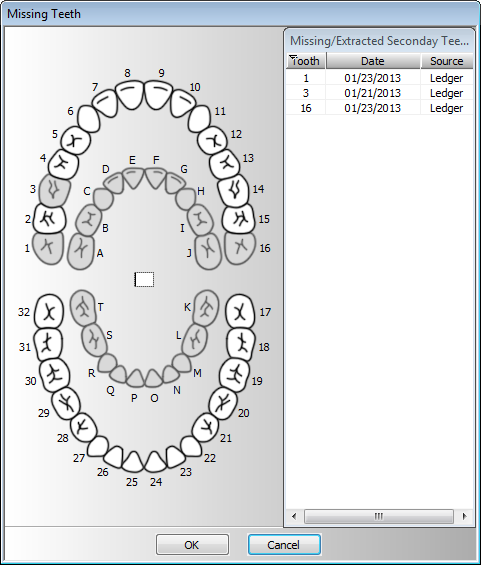Select tooth 32 in the lower arch
The width and height of the screenshot is (481, 565).
pyautogui.click(x=49, y=311)
